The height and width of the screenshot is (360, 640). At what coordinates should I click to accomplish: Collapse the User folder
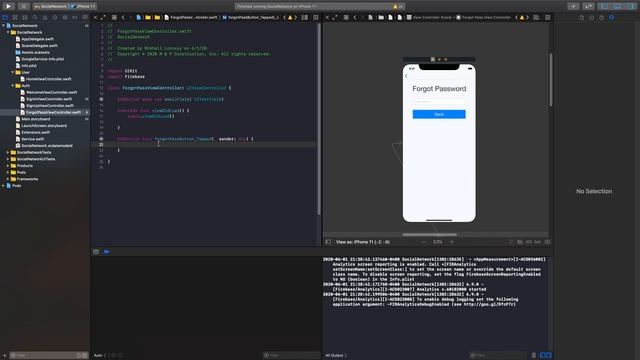pyautogui.click(x=13, y=72)
